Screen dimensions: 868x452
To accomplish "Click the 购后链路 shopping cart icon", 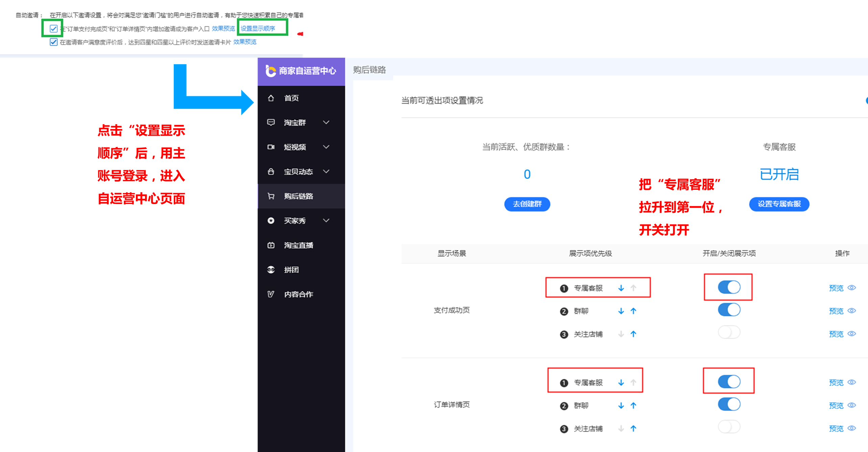I will pos(271,196).
